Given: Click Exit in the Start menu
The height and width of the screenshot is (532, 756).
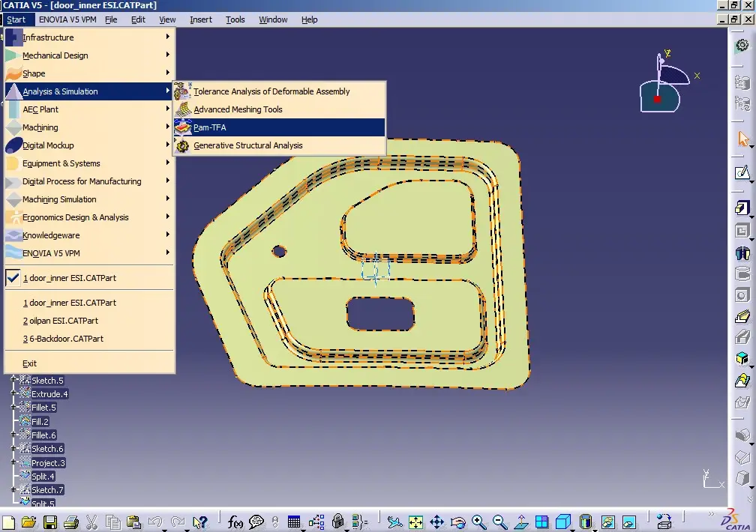Looking at the screenshot, I should (x=89, y=364).
